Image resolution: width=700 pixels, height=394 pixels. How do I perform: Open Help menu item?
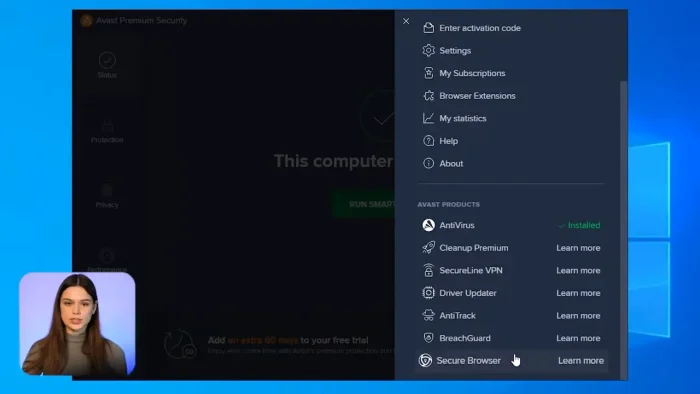coord(449,141)
